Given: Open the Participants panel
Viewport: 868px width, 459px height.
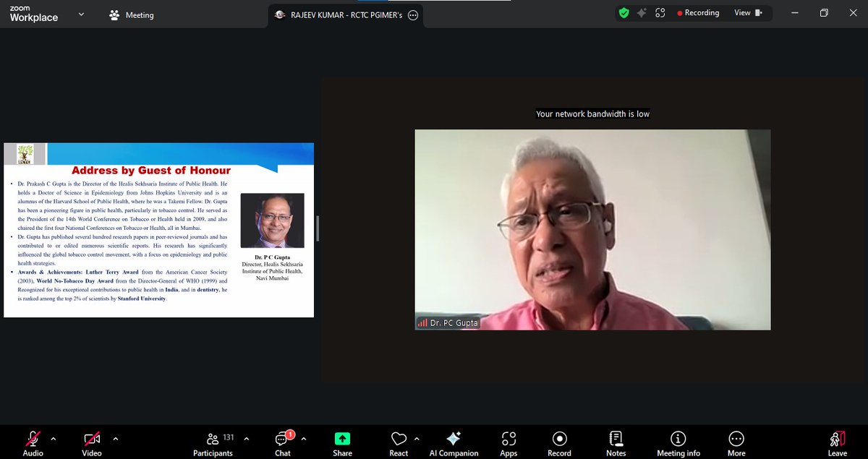Looking at the screenshot, I should point(213,442).
